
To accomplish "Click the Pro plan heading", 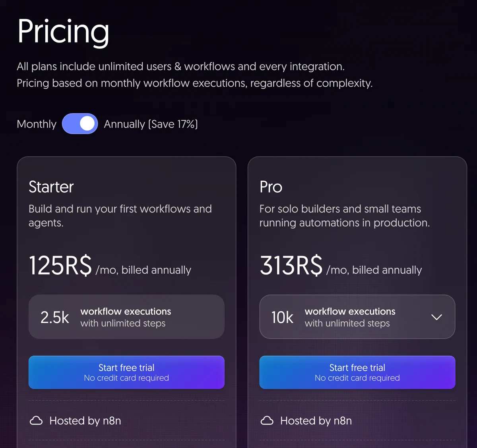I will (271, 187).
